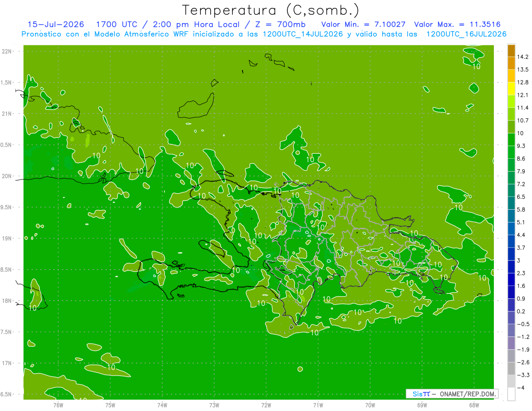Image resolution: width=532 pixels, height=411 pixels.
Task: Click the '76W' longitude axis label
Action: (58, 405)
